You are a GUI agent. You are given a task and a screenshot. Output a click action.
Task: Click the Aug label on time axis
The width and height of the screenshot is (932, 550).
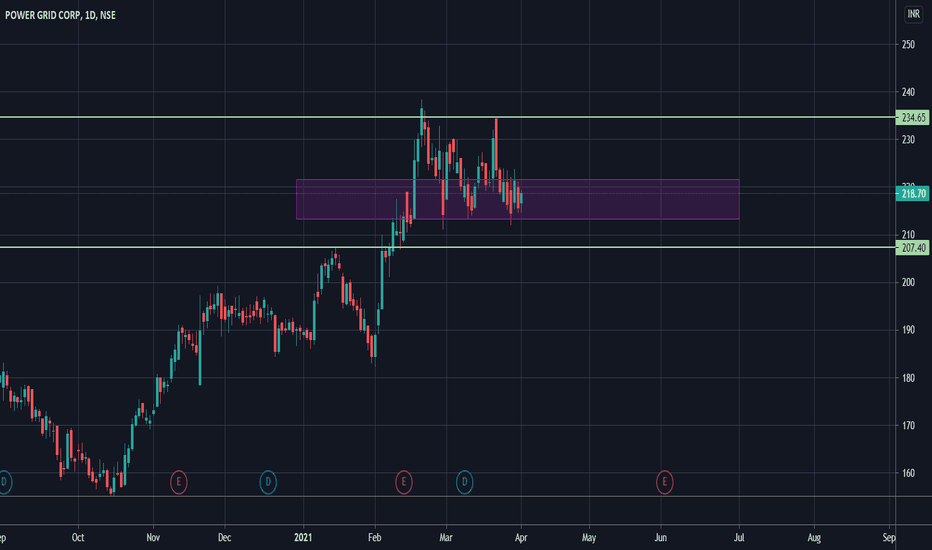pyautogui.click(x=814, y=538)
